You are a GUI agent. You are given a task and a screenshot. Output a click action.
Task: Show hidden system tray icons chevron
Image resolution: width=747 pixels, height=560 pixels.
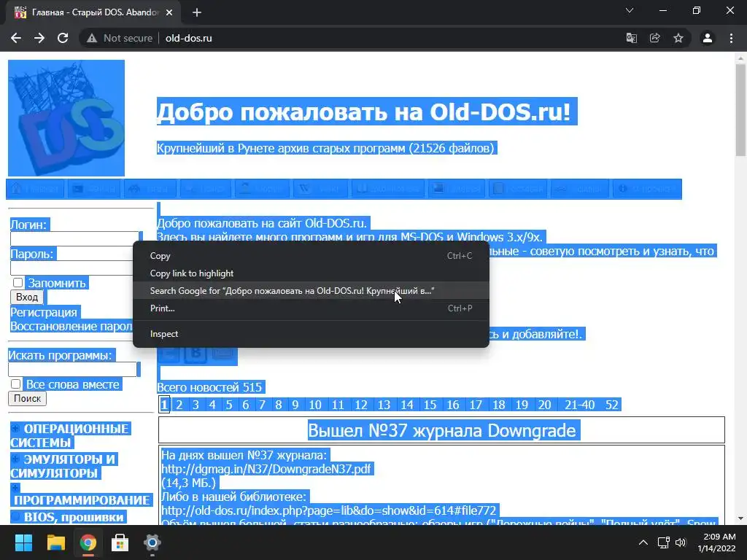pos(643,542)
